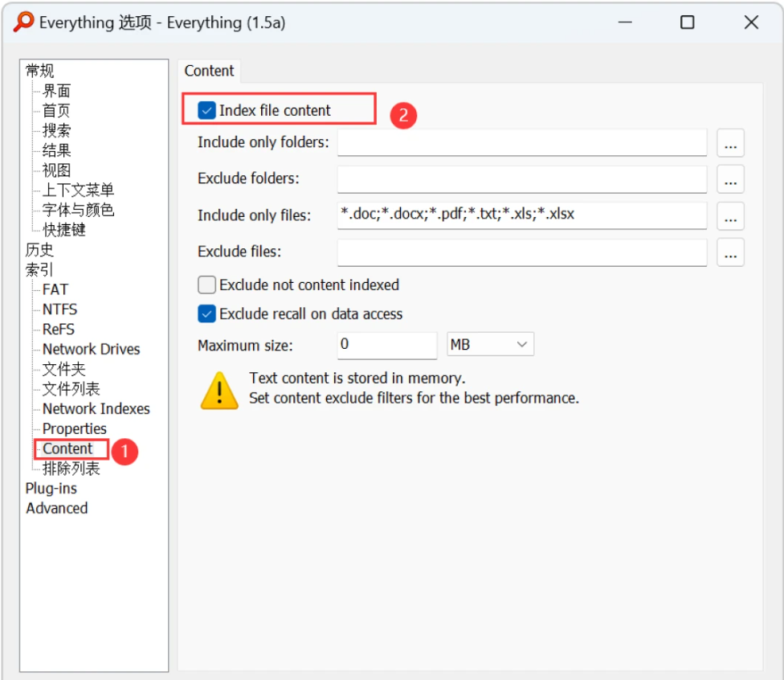784x680 pixels.
Task: Select Plug-ins in the tree
Action: tap(51, 489)
